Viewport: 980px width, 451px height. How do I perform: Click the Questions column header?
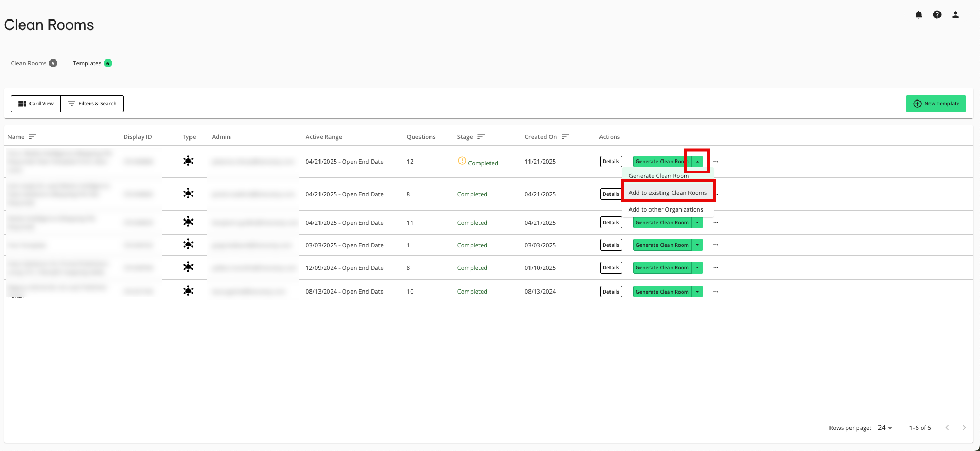point(421,137)
